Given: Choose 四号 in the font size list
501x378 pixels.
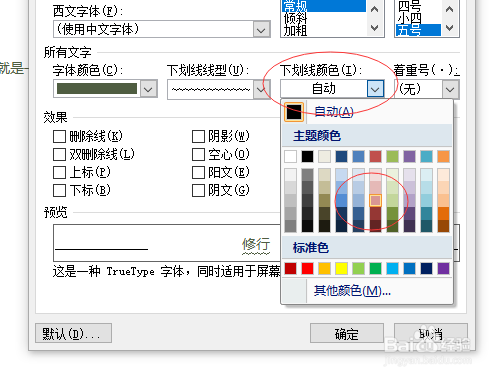Looking at the screenshot, I should 418,6.
